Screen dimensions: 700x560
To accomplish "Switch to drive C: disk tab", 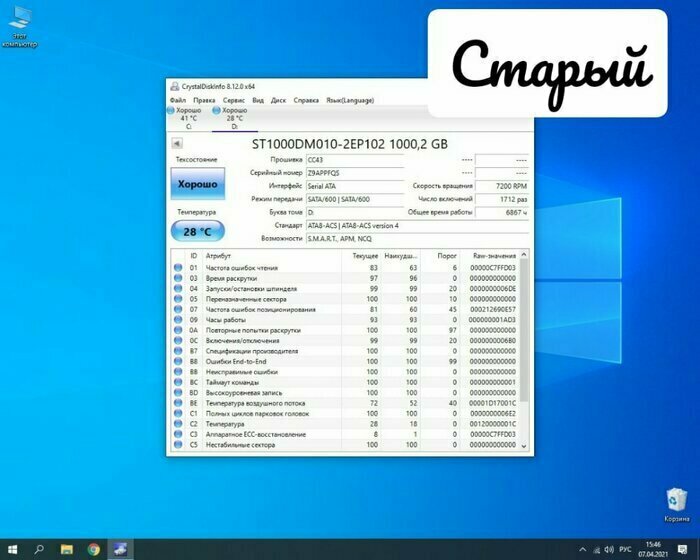I will coord(188,118).
